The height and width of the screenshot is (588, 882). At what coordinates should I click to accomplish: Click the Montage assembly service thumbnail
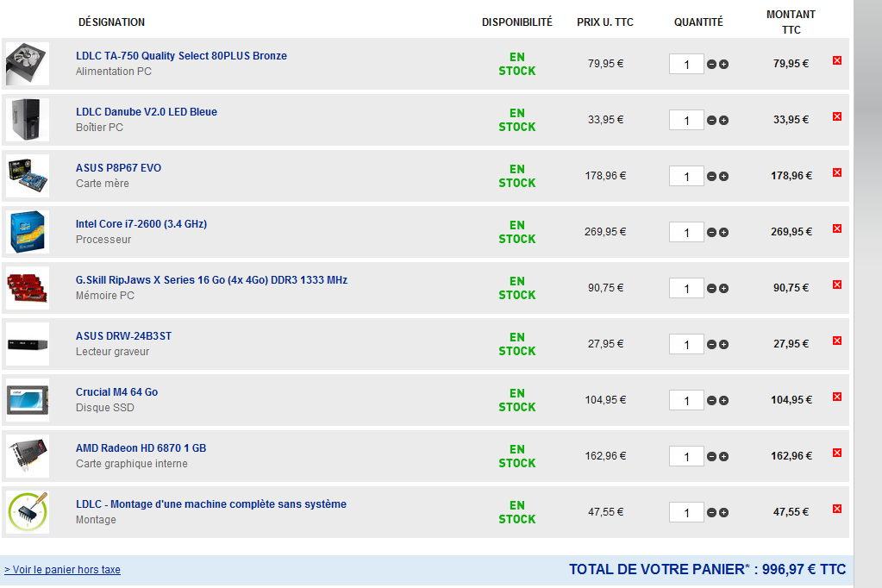(28, 512)
